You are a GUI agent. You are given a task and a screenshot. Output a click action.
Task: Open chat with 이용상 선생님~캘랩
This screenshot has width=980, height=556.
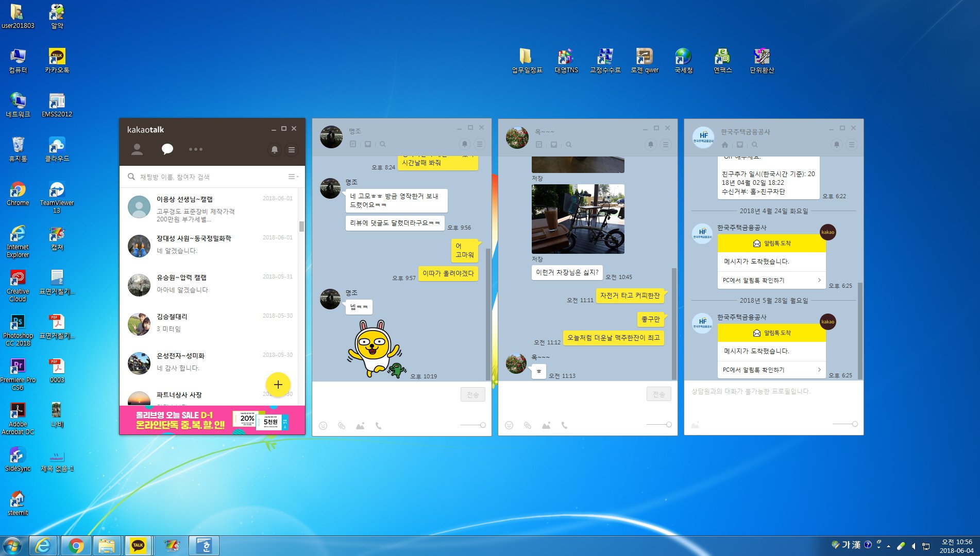(x=210, y=208)
